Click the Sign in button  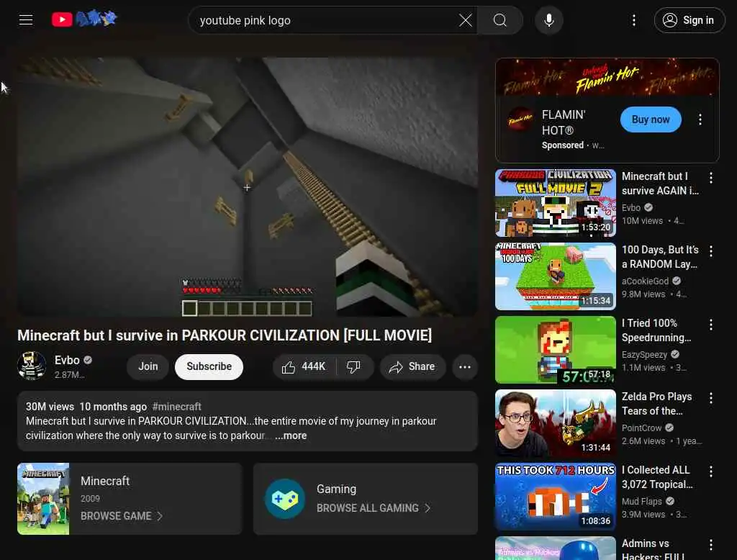click(689, 20)
